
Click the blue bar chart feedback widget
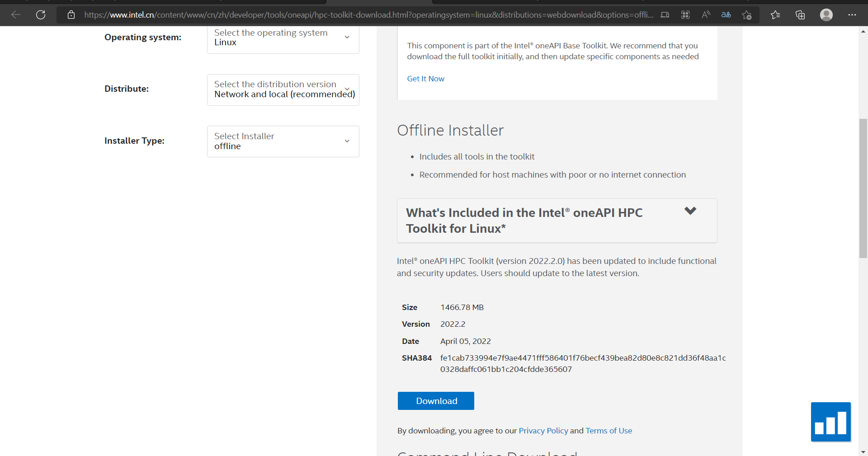[x=831, y=422]
